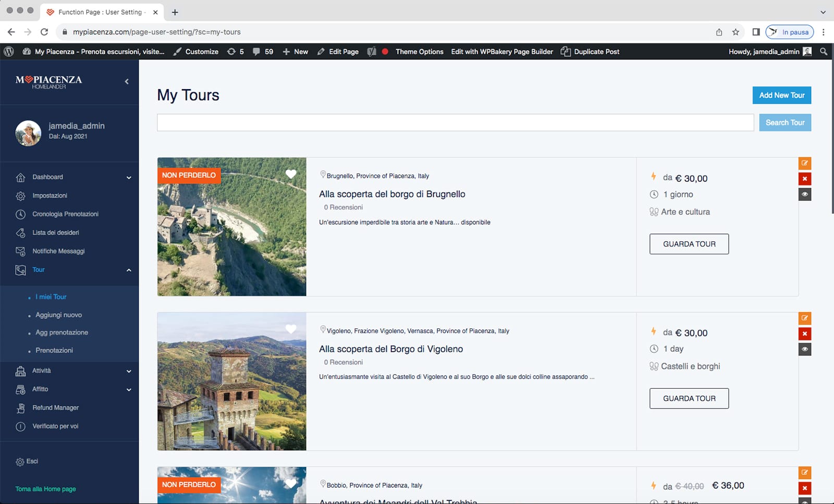The image size is (834, 504).
Task: Click the share icon in address bar
Action: click(719, 32)
